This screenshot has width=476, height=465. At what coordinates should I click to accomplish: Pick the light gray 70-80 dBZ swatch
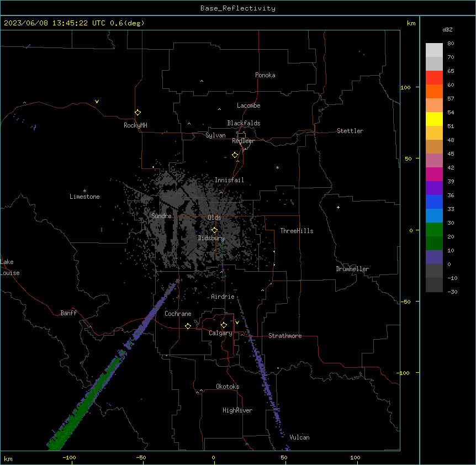tap(434, 50)
